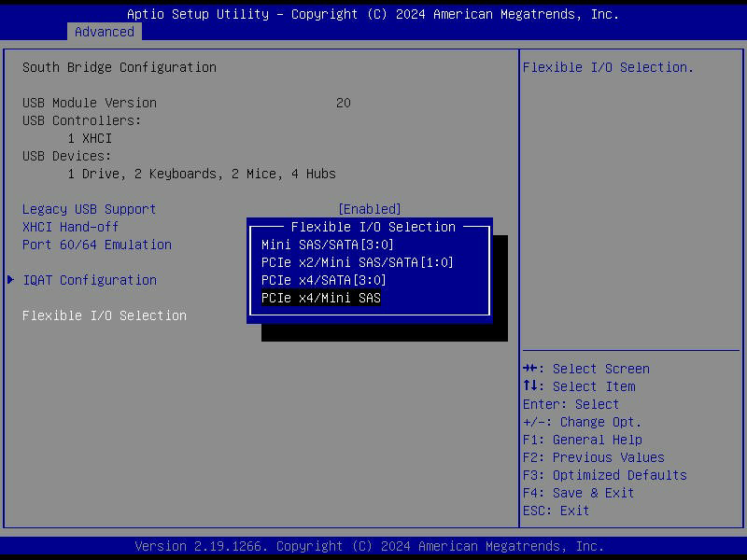Click the Select Item up/down arrows icon
Viewport: 747px width, 560px height.
[529, 386]
